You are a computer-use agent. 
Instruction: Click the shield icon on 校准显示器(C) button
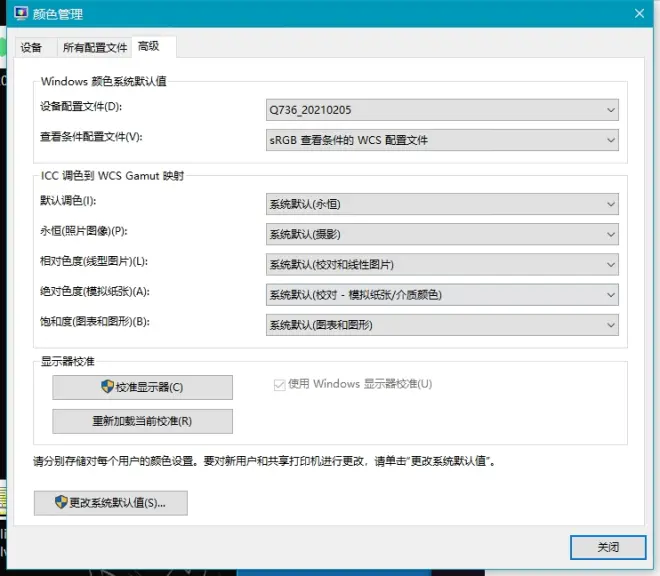tap(107, 386)
